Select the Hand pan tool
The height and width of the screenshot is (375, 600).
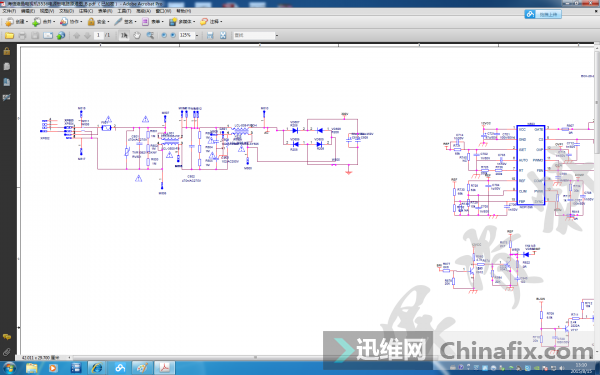click(137, 35)
